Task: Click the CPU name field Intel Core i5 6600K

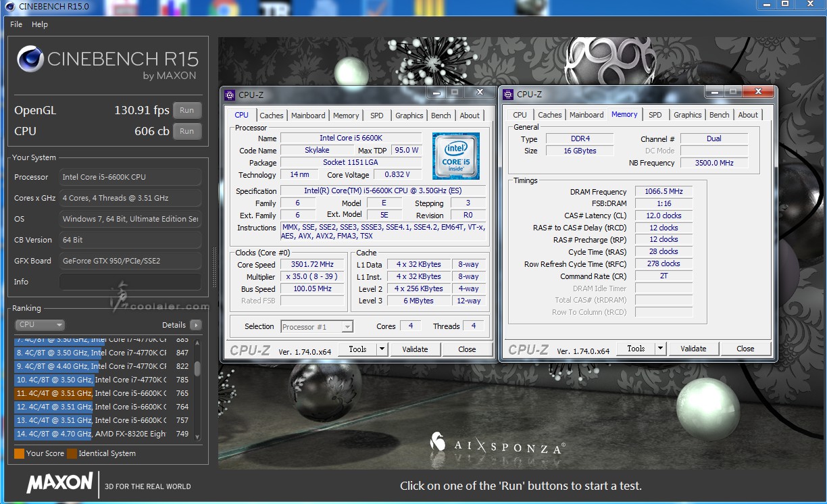Action: pos(351,138)
